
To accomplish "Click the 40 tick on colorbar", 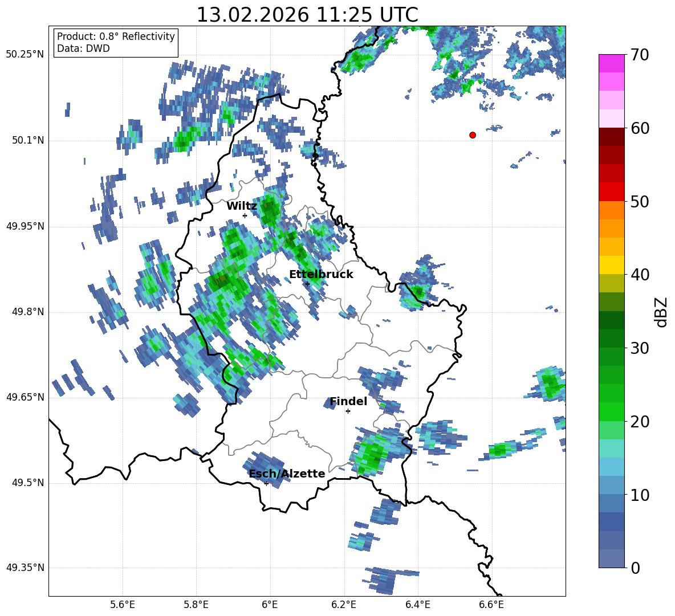I will (x=640, y=275).
